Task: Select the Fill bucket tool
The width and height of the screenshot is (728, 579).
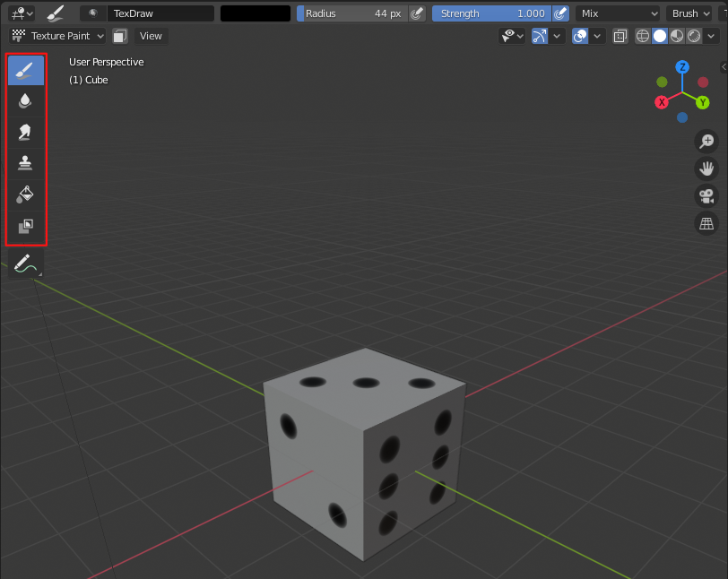Action: tap(26, 194)
